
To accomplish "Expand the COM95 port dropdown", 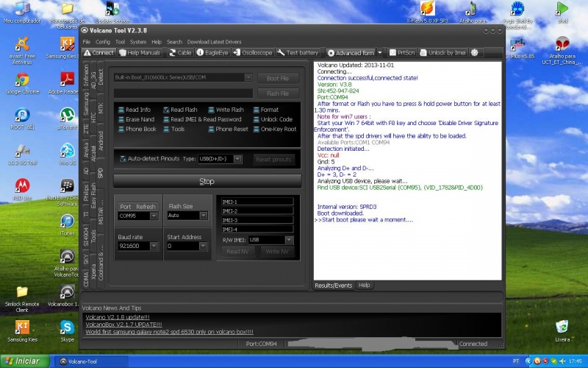I will [154, 216].
